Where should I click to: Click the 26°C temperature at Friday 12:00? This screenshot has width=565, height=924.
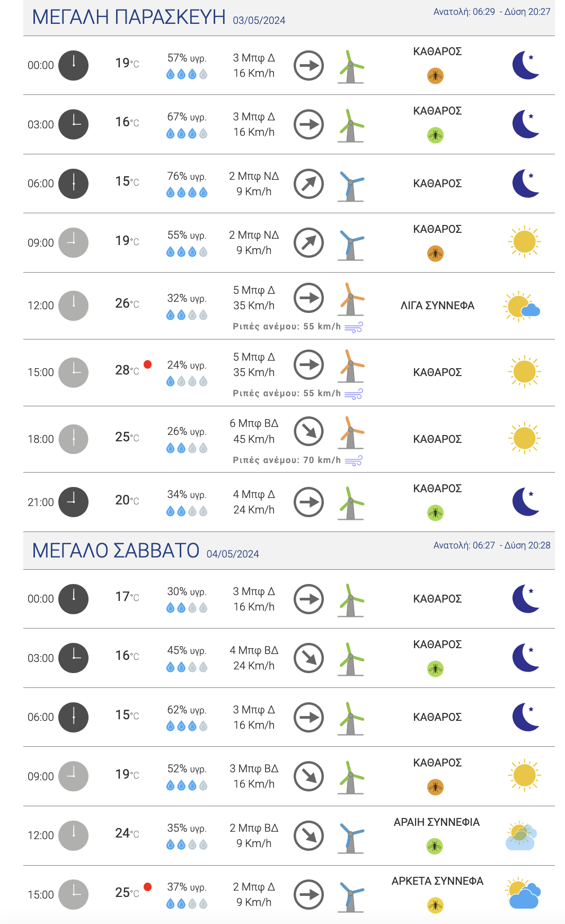click(x=127, y=303)
